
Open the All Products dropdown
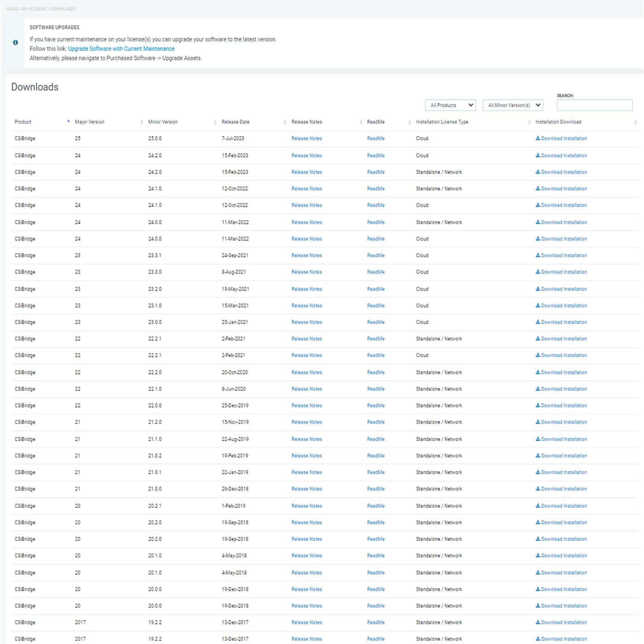pos(450,105)
